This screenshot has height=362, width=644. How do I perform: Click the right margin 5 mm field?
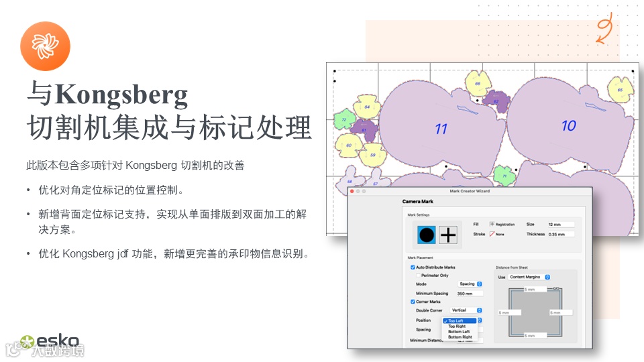pos(561,313)
